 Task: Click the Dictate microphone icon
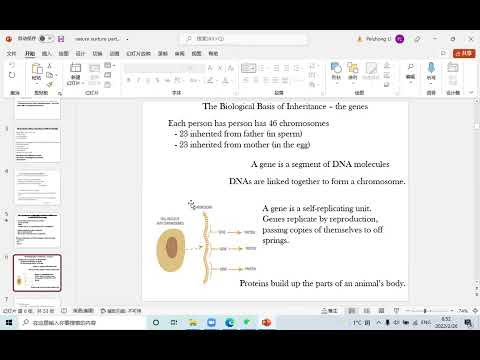pyautogui.click(x=431, y=68)
